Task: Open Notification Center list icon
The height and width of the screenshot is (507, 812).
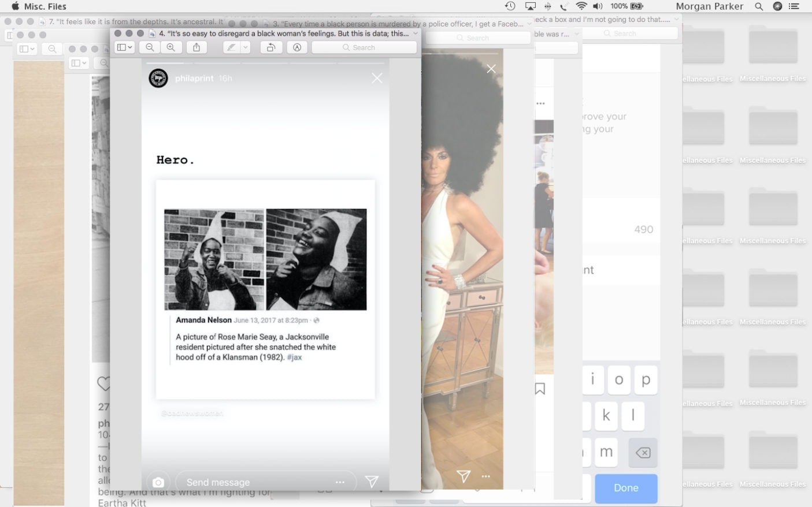Action: click(x=794, y=6)
